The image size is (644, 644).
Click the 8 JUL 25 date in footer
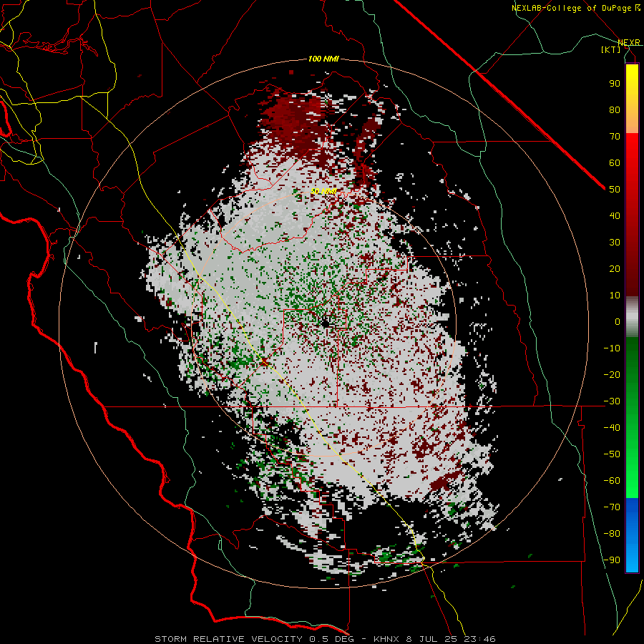click(x=431, y=639)
